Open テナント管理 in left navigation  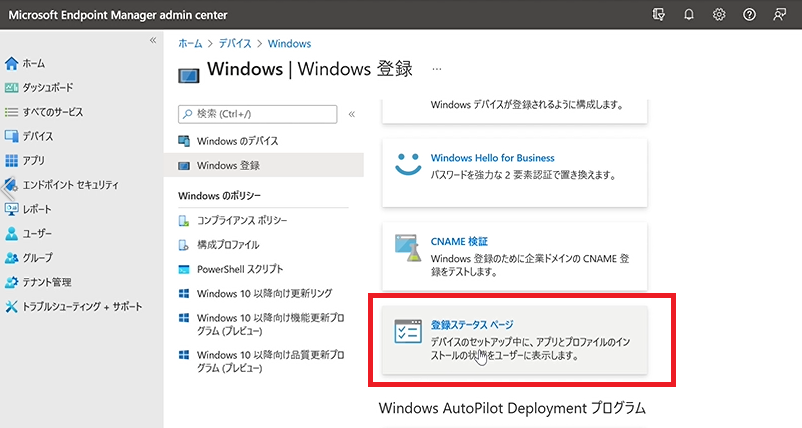[47, 282]
